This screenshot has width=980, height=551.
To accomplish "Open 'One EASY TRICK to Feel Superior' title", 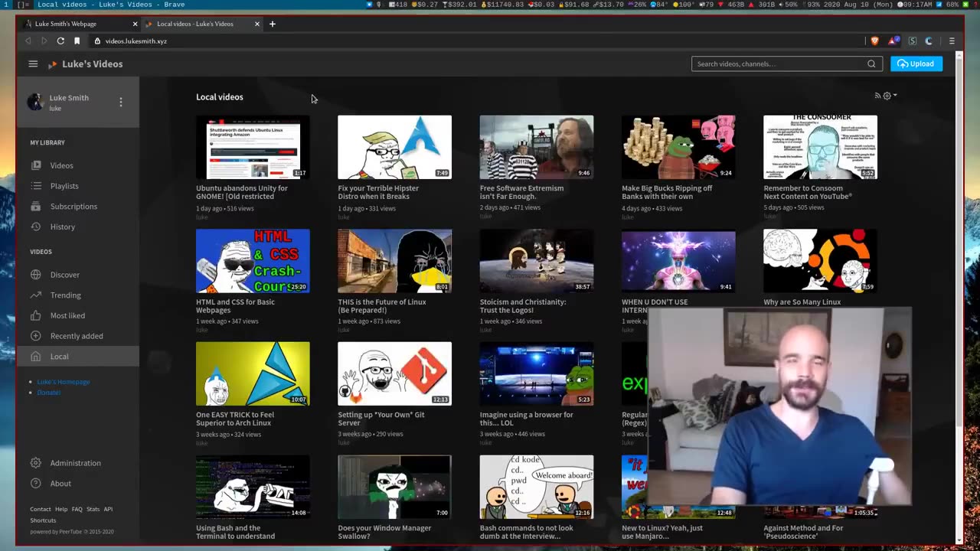I will 235,419.
